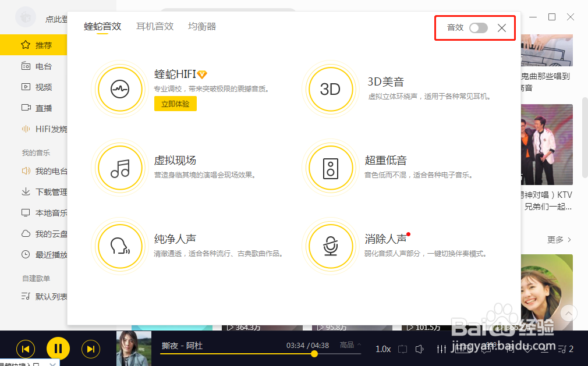The width and height of the screenshot is (588, 366).
Task: Click the 蝰蛇HIFI title text
Action: click(x=175, y=74)
